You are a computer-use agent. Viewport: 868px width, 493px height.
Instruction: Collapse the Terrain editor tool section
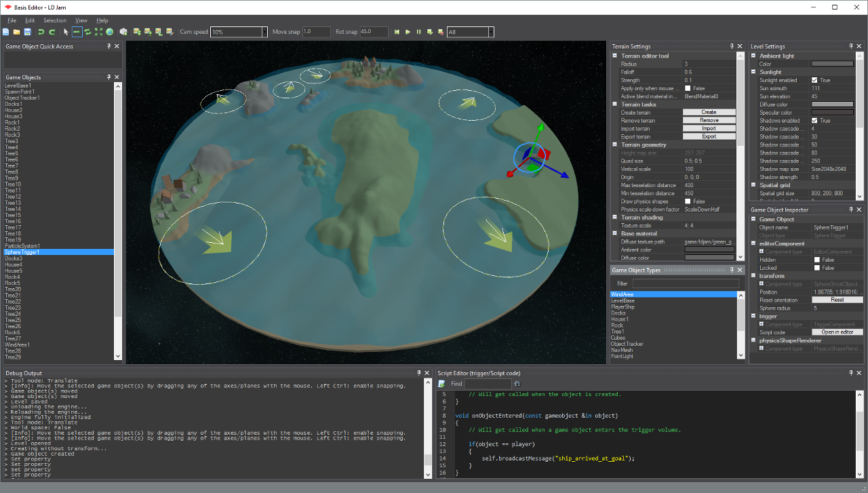coord(616,56)
